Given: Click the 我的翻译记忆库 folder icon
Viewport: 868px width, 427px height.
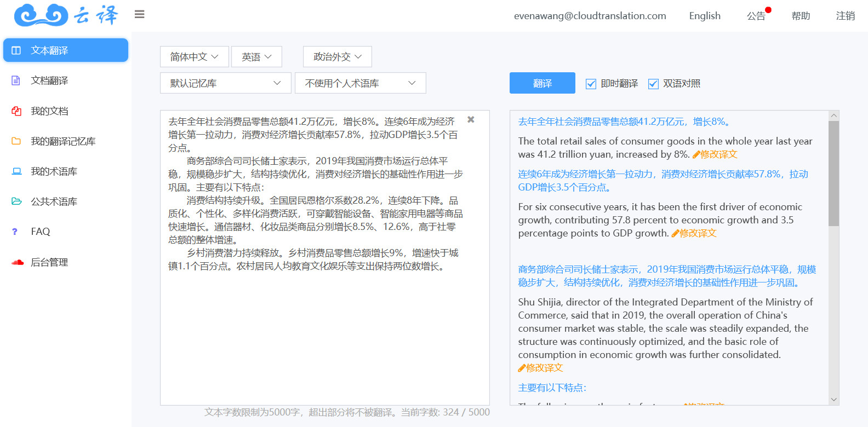Looking at the screenshot, I should coord(16,141).
